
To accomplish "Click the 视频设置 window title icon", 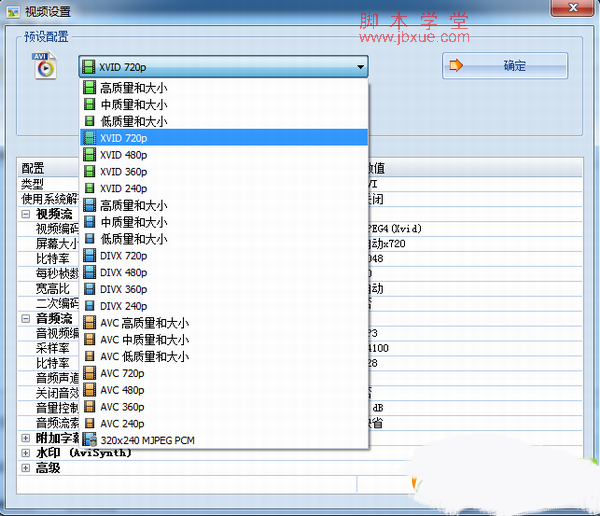I will pos(13,12).
